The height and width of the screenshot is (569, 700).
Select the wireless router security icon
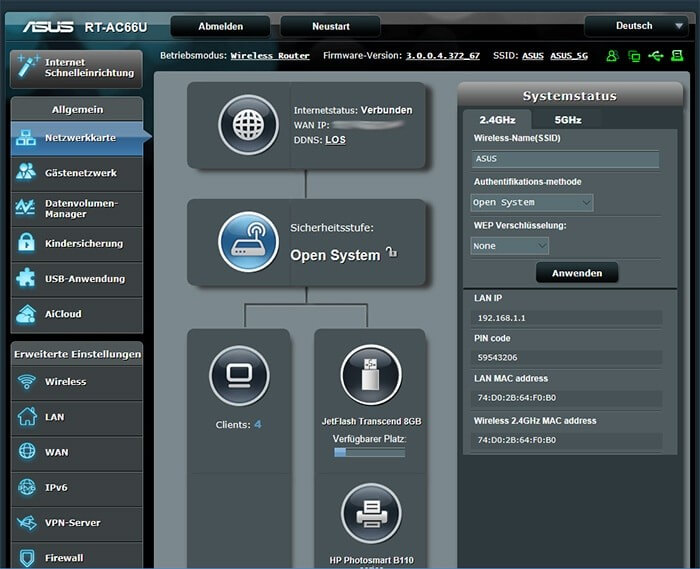tap(247, 242)
